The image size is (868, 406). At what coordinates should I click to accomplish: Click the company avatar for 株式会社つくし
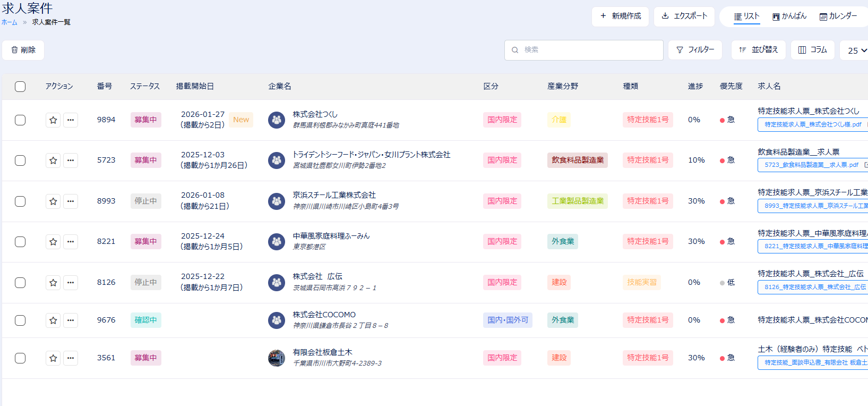[x=276, y=120]
